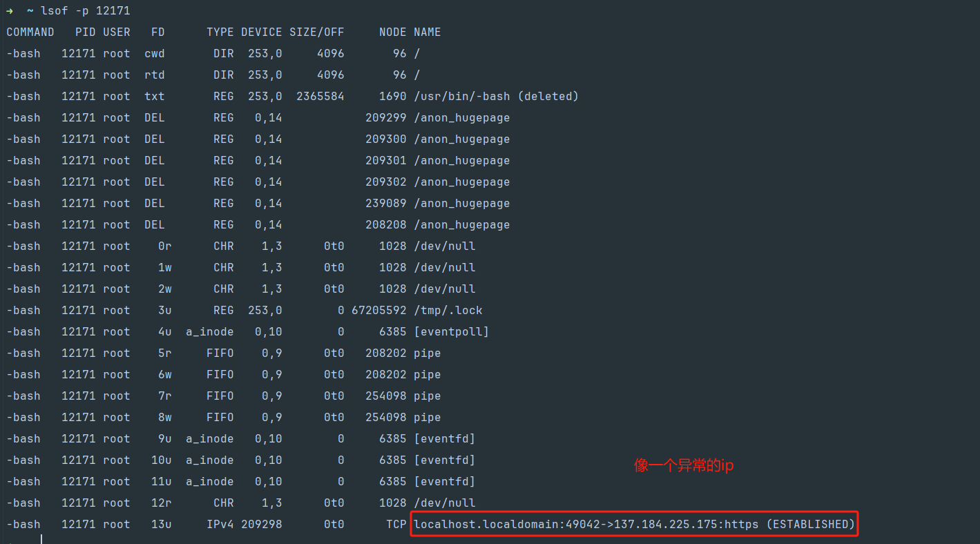Viewport: 980px width, 544px height.
Task: Click the '/tmp/.lock' file path
Action: click(x=448, y=311)
